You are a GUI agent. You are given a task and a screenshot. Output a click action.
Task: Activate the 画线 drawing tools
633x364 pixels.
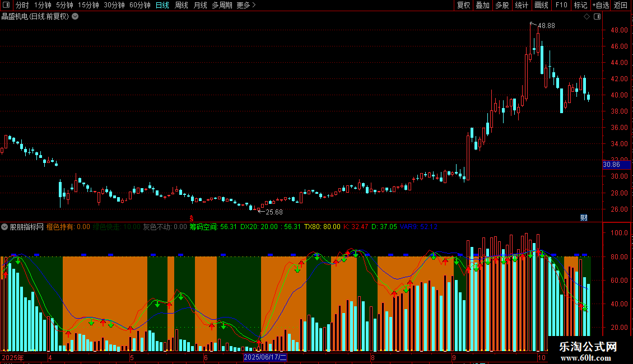541,5
